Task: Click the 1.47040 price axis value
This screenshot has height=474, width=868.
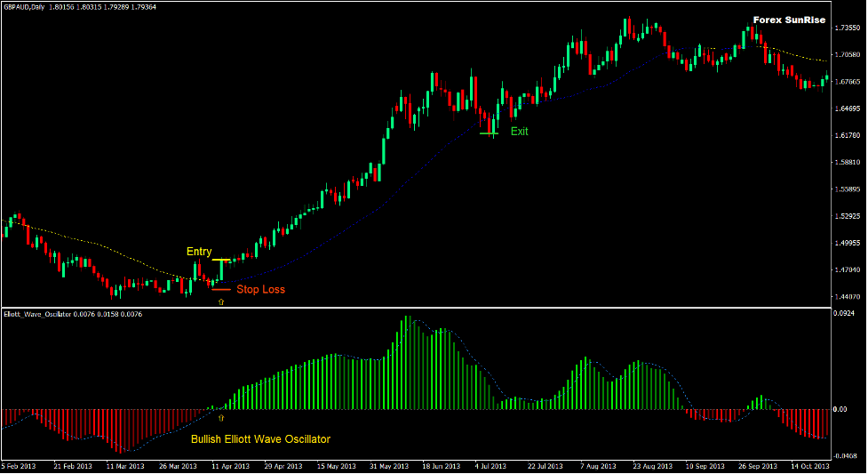Action: (x=847, y=270)
